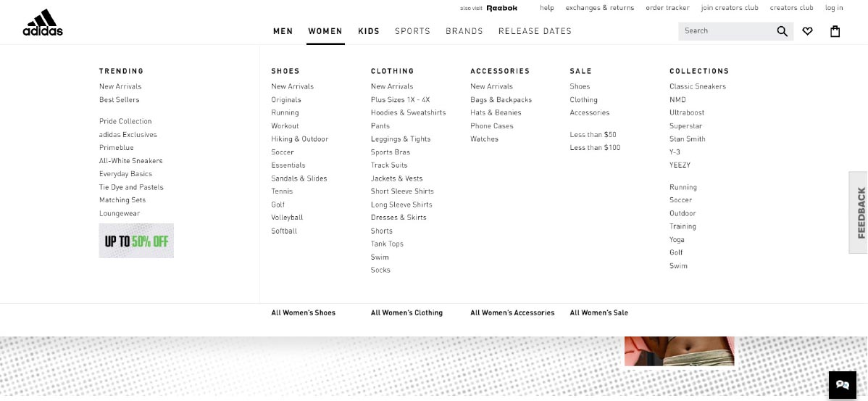Open Classic Sneakers collection
Image resolution: width=868 pixels, height=401 pixels.
698,86
